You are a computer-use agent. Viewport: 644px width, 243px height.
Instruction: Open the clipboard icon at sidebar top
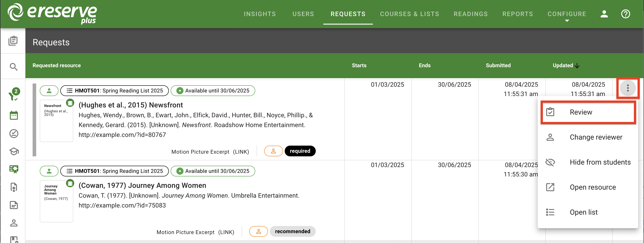[x=13, y=41]
